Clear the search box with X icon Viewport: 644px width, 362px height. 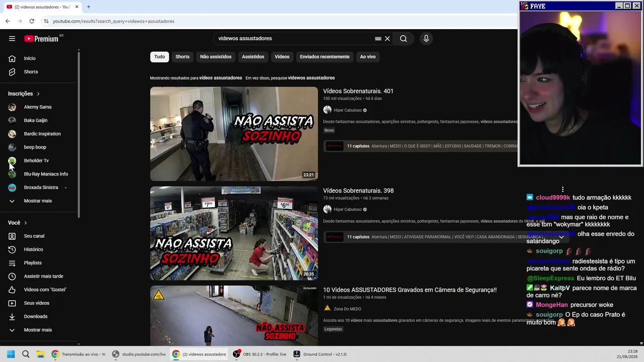(387, 39)
